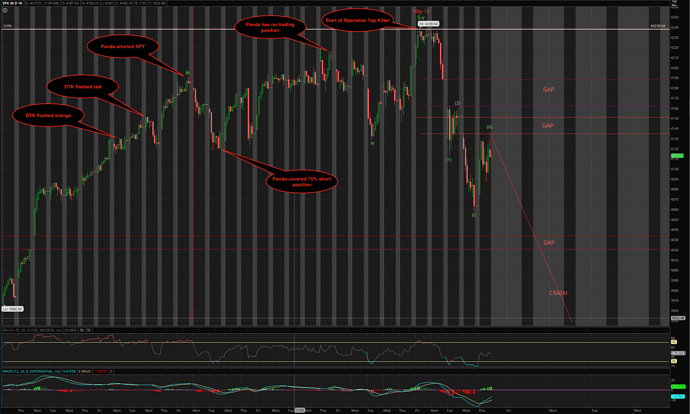The image size is (690, 414).
Task: Click the 'Lo: 3966.98' price bubble
Action: click(x=12, y=309)
